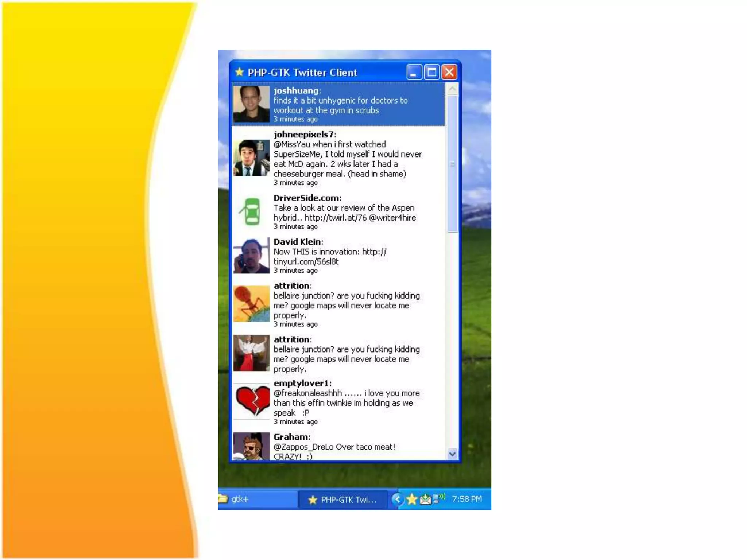This screenshot has width=747, height=560.
Task: Select the DriverSide.com Aspen hybrid tweet
Action: 345,213
